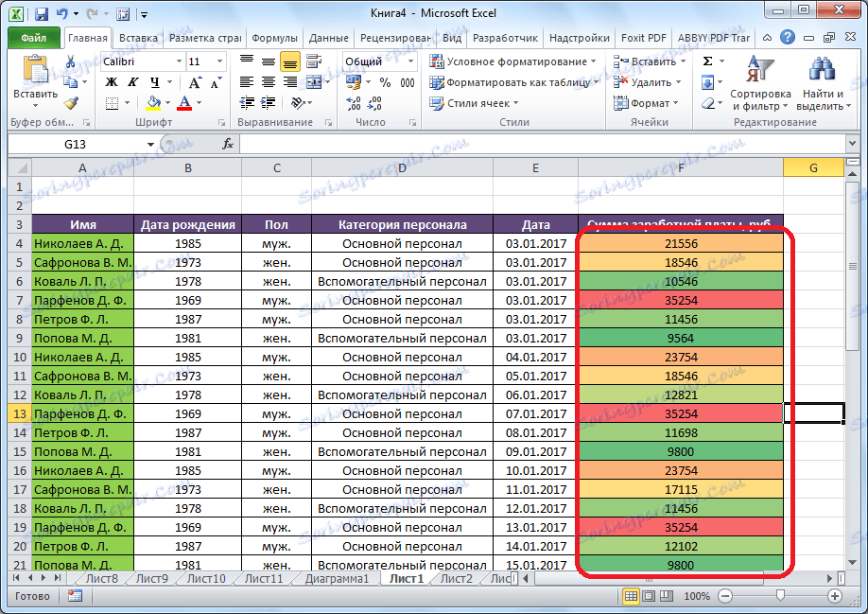Click the insert function fx icon
Screen dimensions: 868x614
click(x=228, y=145)
